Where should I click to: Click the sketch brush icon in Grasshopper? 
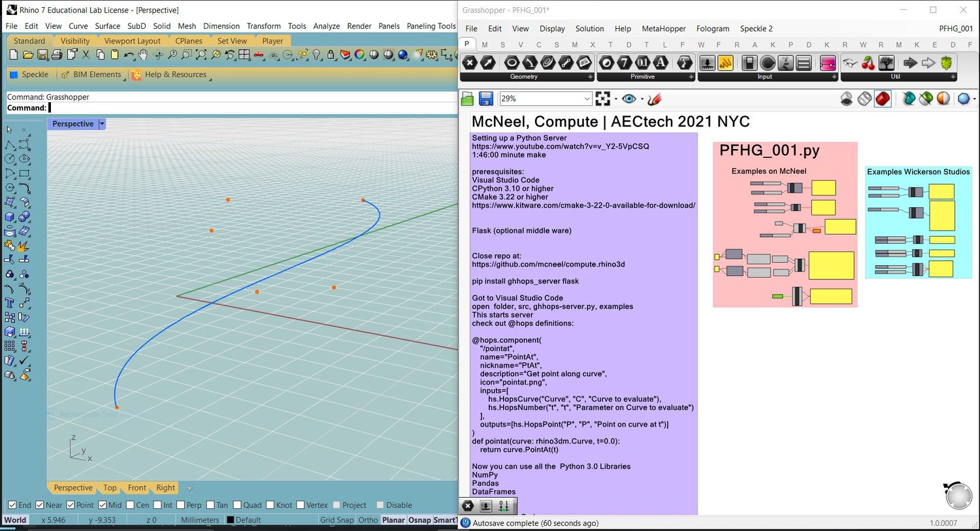pyautogui.click(x=654, y=99)
